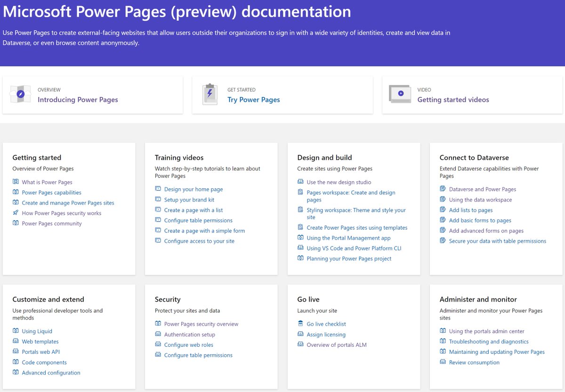Click the icon beside Dataverse and Power Pages

[443, 189]
